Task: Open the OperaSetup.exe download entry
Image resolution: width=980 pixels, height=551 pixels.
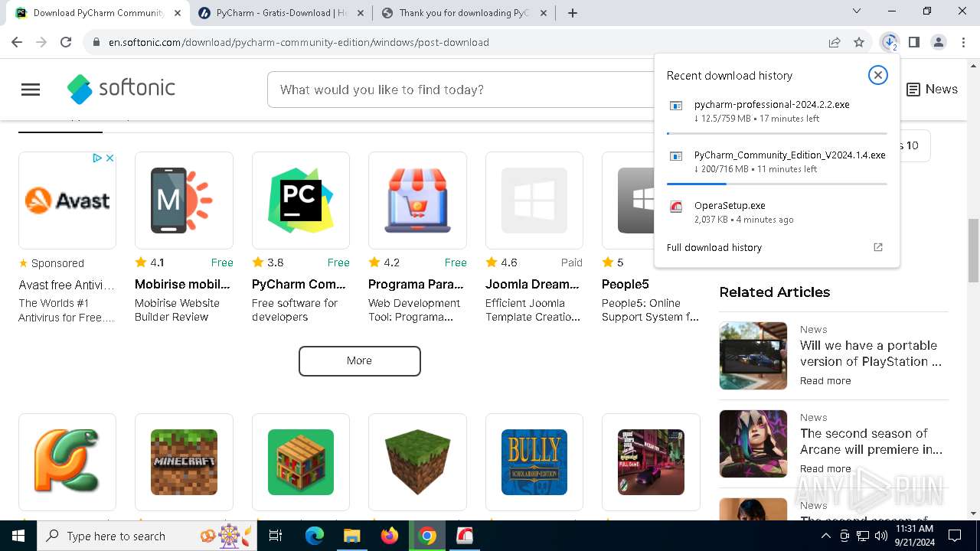Action: [x=777, y=212]
